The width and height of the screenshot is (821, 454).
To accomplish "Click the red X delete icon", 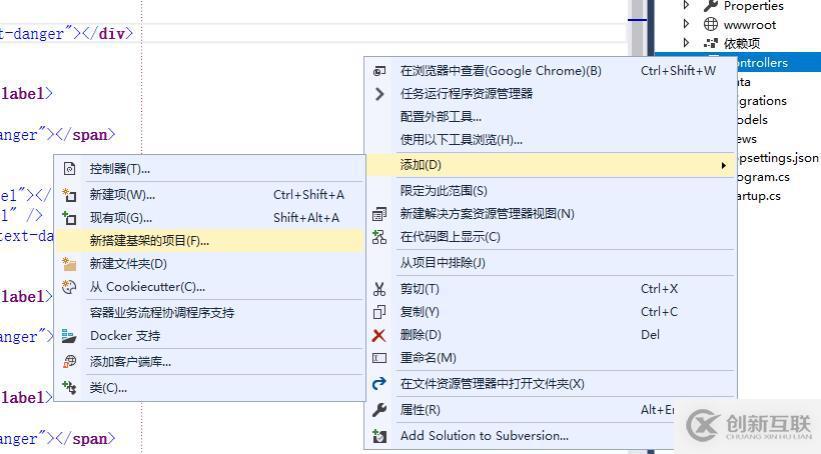I will tap(379, 335).
